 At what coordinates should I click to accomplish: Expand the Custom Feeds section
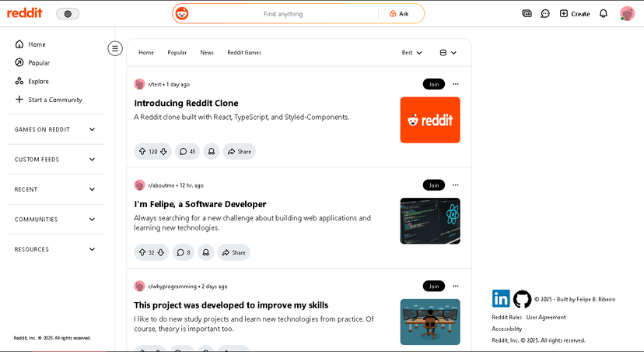pos(55,159)
